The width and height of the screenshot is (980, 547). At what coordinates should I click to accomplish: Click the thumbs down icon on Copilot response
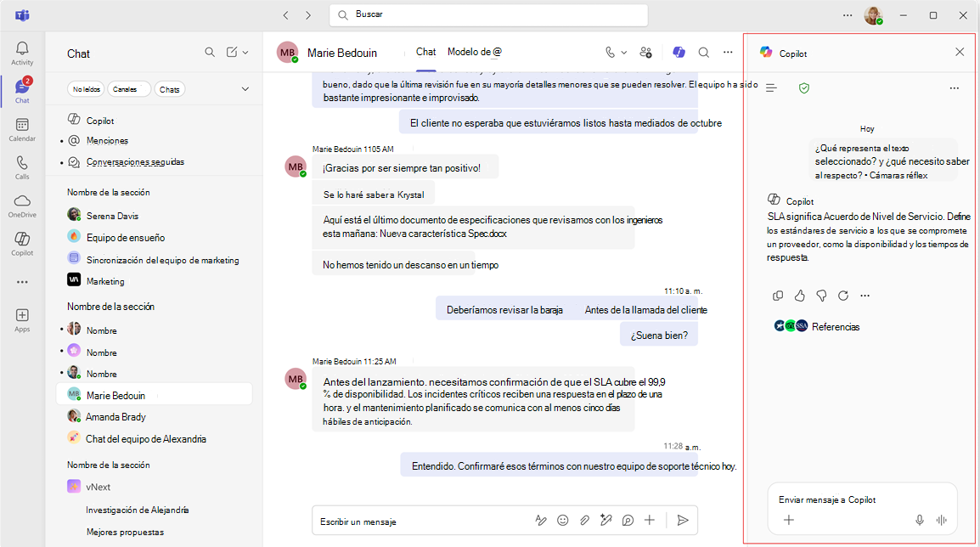point(821,296)
